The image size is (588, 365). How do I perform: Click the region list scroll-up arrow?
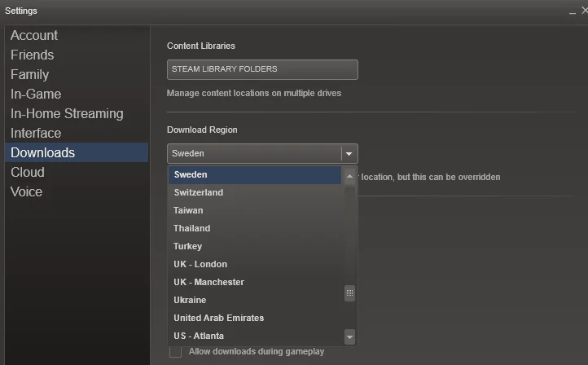pyautogui.click(x=349, y=176)
